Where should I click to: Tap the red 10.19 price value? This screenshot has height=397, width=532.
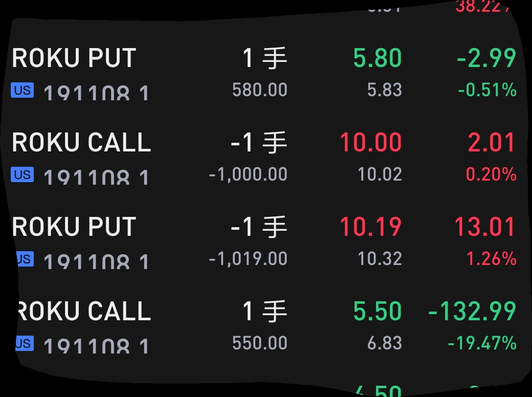click(x=371, y=227)
